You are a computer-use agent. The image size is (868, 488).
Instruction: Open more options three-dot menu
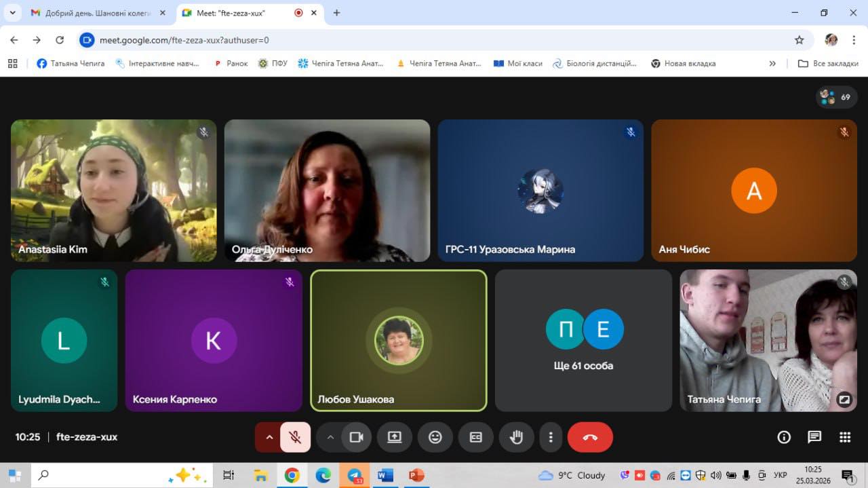tap(551, 438)
